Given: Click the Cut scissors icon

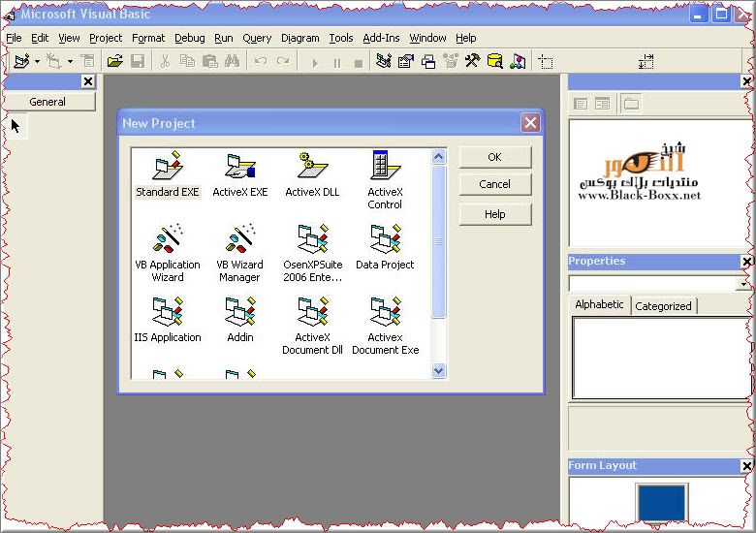Looking at the screenshot, I should pos(165,61).
